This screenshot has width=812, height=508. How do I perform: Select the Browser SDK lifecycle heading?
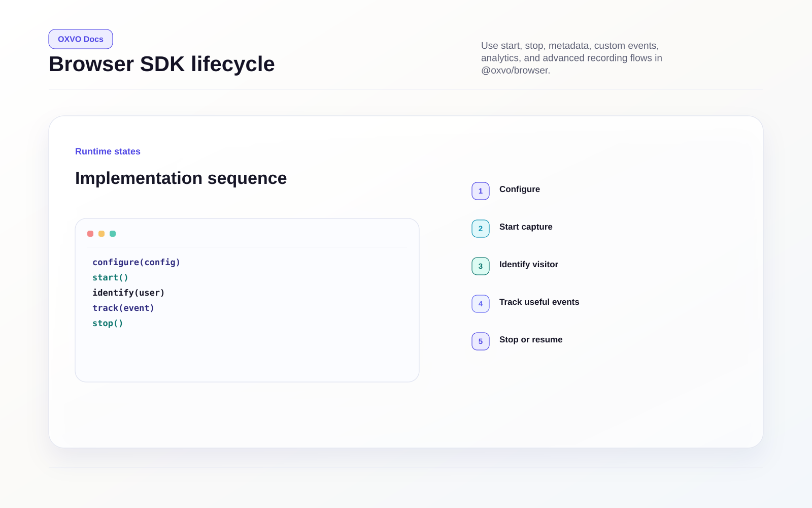162,64
